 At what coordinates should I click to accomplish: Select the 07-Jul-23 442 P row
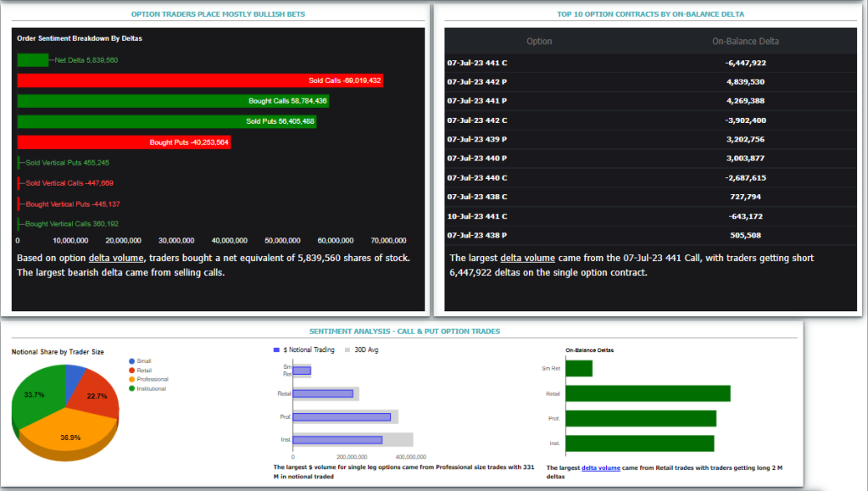[650, 82]
